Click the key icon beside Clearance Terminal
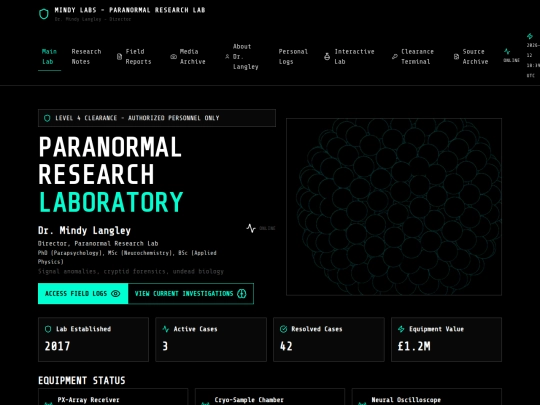Viewport: 540px width, 405px height. pos(395,56)
